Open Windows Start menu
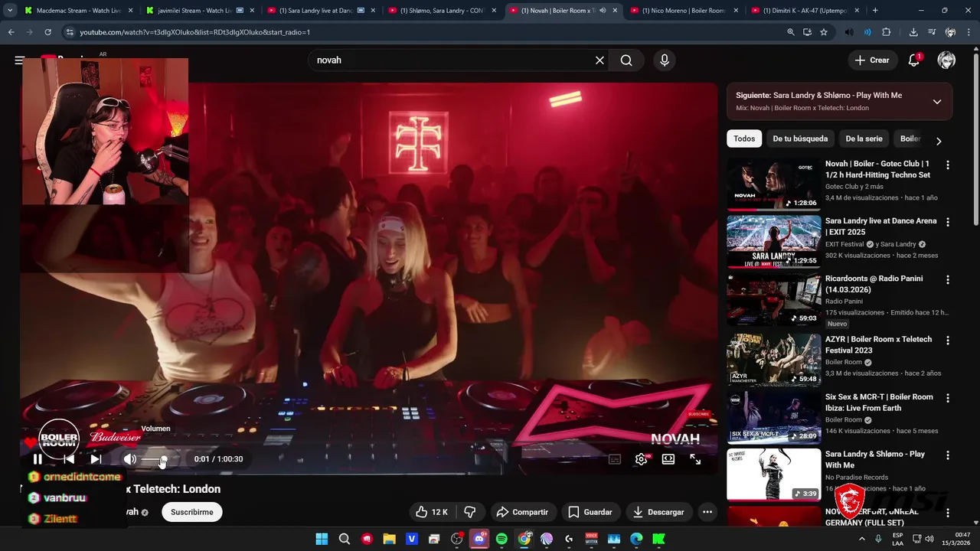Viewport: 980px width, 551px height. coord(322,539)
